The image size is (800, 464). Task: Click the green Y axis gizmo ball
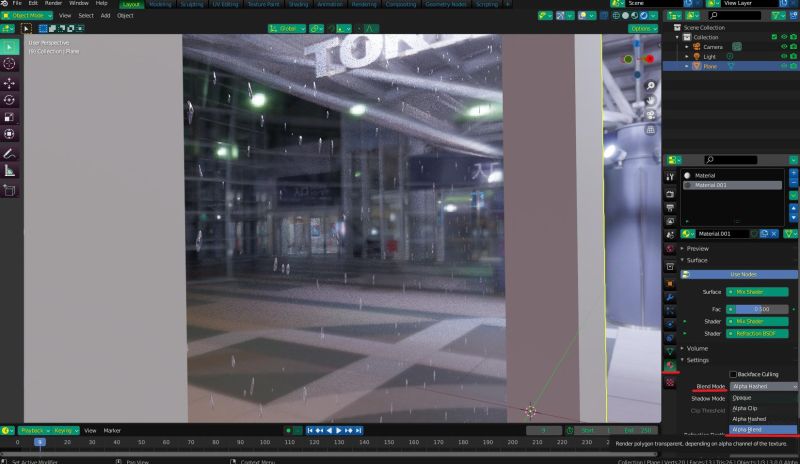point(628,59)
